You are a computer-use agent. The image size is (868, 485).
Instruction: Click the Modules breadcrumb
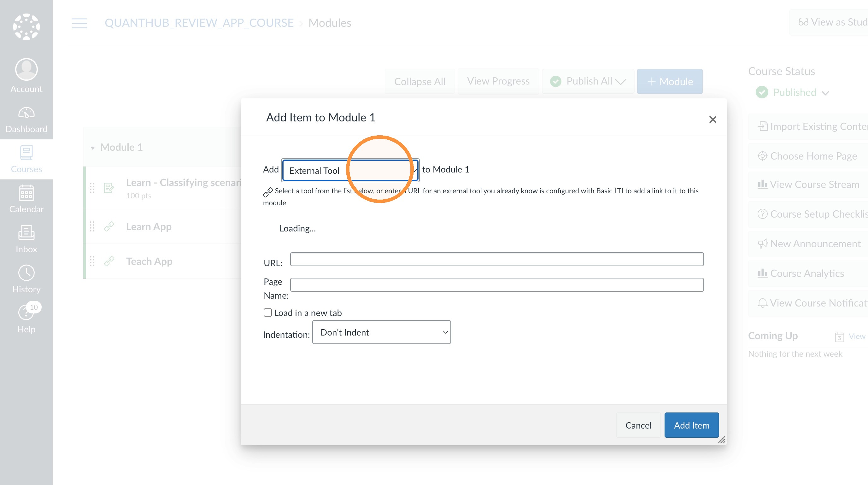click(330, 23)
